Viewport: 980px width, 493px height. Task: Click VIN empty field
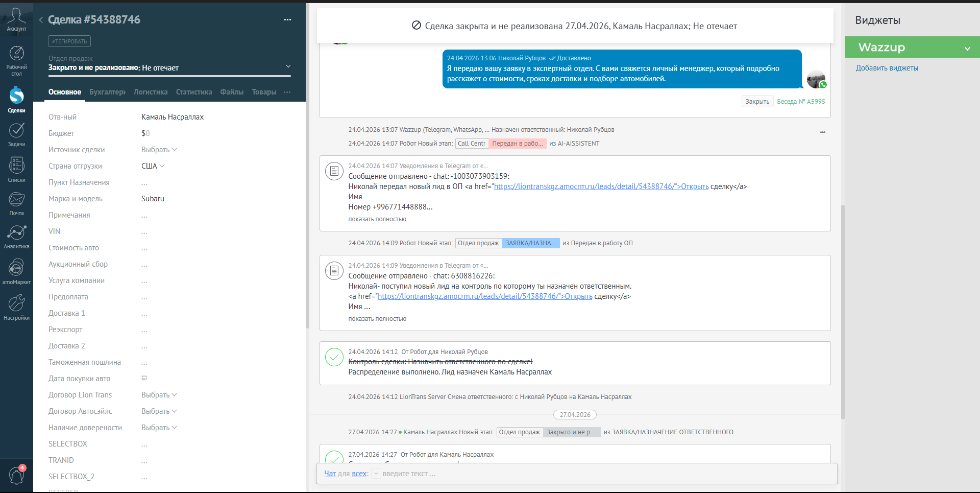[144, 231]
